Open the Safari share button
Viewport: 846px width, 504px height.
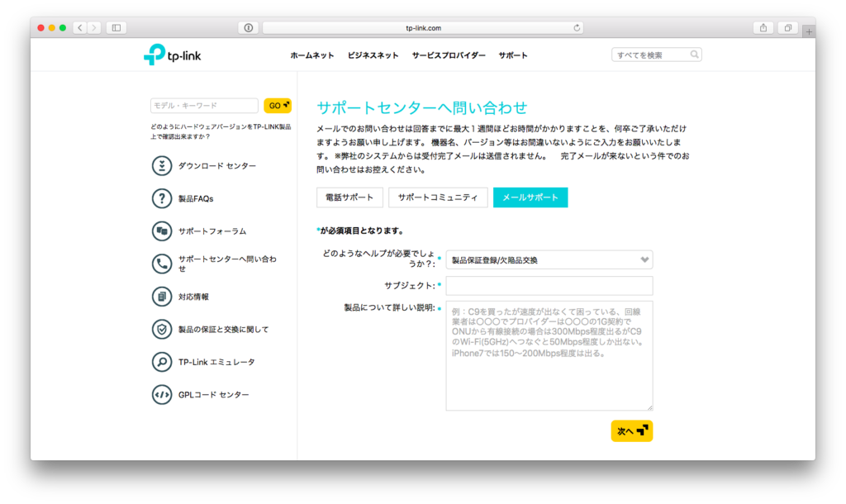tap(763, 27)
